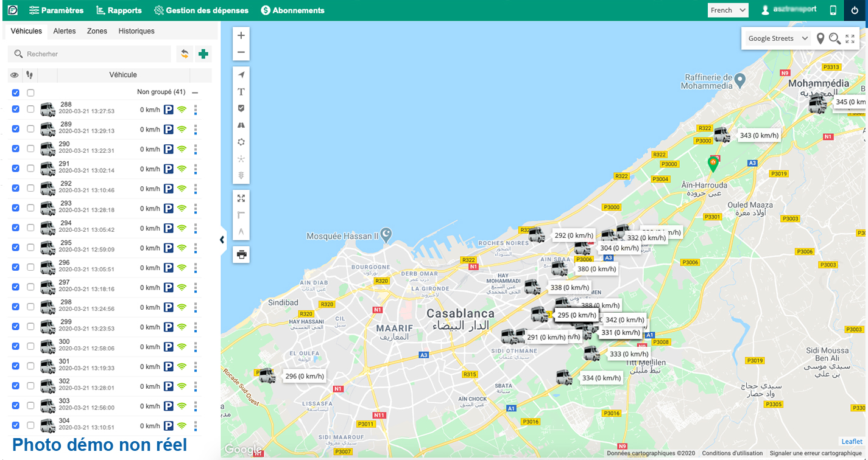Viewport: 868px width, 460px height.
Task: Toggle visibility checkbox for vehicle 300
Action: (16, 346)
